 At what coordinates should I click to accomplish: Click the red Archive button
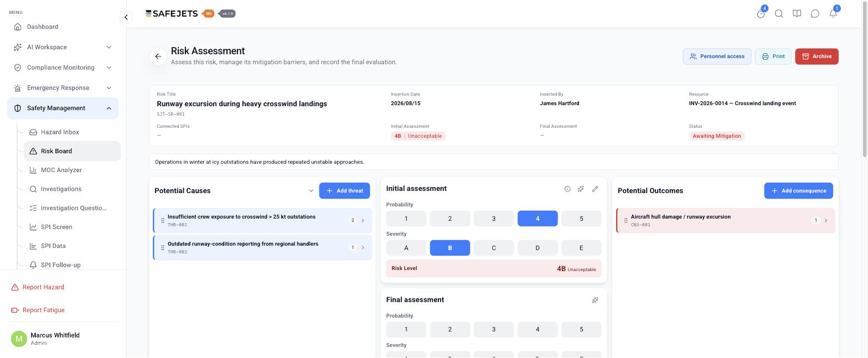pyautogui.click(x=817, y=56)
